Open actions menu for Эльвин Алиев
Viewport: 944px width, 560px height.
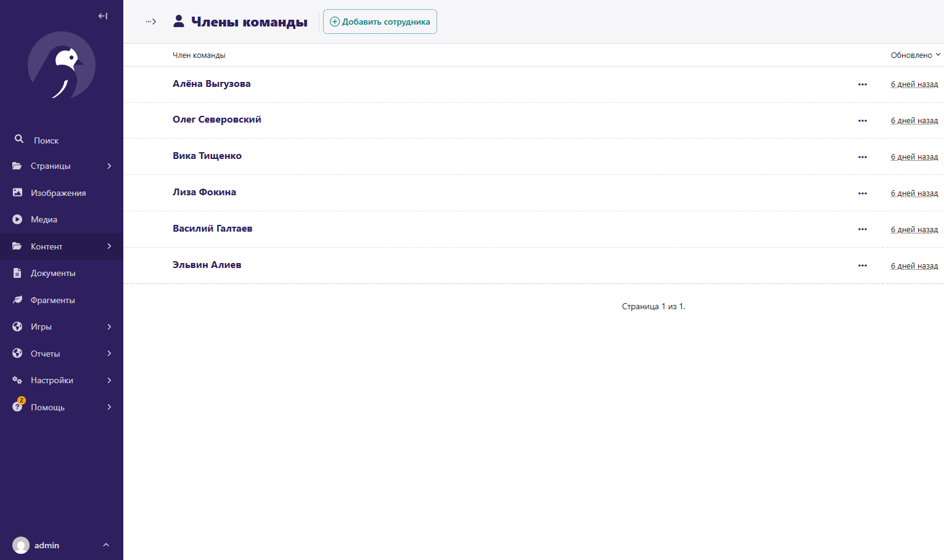click(x=863, y=266)
